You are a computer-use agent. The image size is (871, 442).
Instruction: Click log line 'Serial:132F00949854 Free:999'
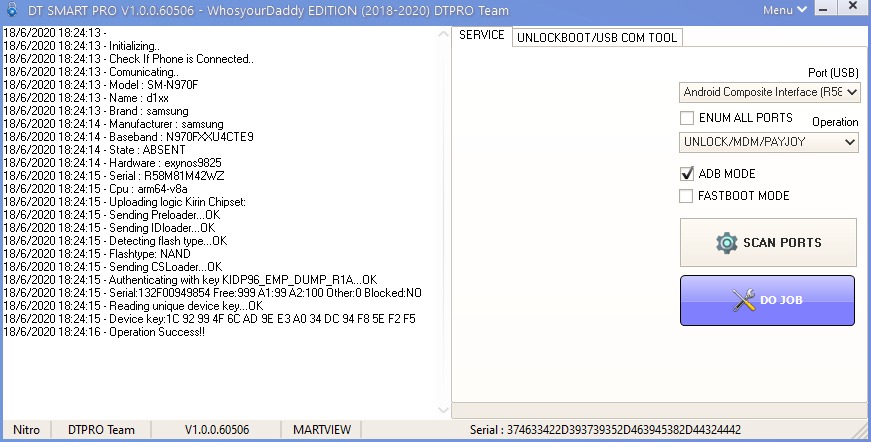click(x=212, y=293)
